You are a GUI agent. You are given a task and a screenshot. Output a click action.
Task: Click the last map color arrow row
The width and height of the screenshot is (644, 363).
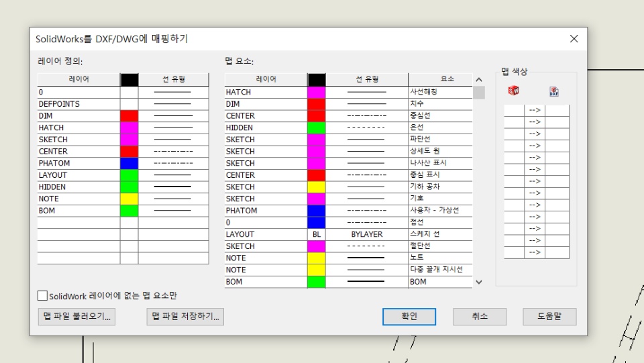535,252
